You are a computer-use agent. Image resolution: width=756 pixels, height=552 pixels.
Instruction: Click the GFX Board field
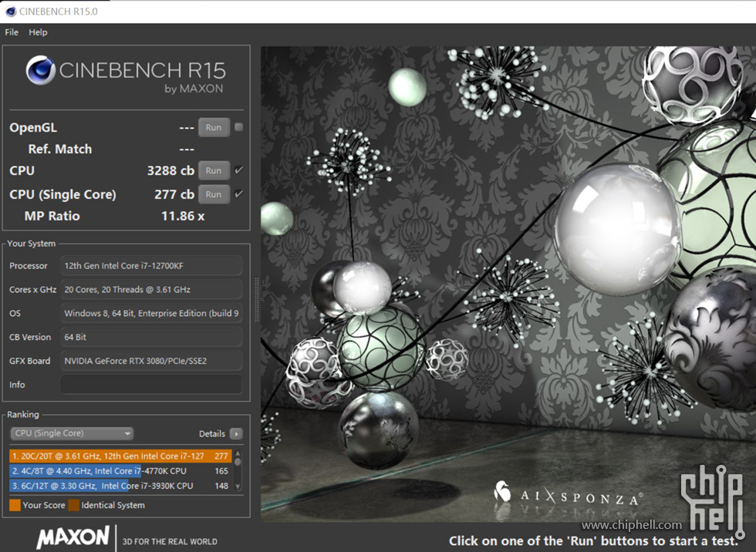pyautogui.click(x=151, y=361)
